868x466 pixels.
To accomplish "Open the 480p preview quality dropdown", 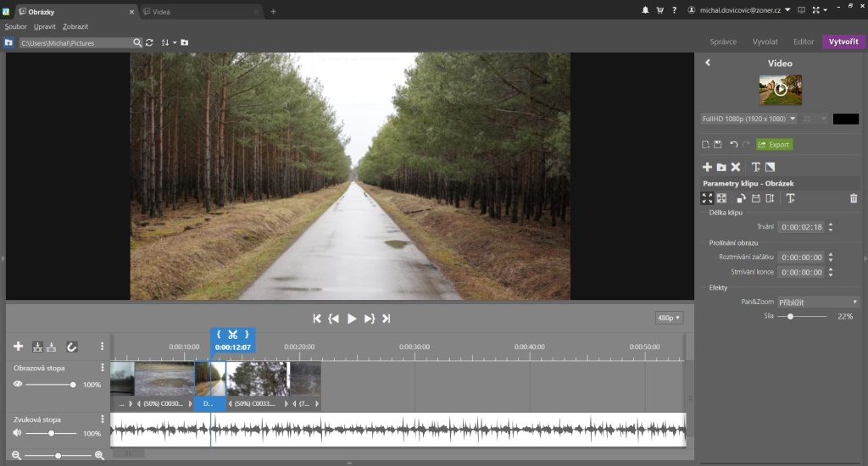I will click(669, 318).
